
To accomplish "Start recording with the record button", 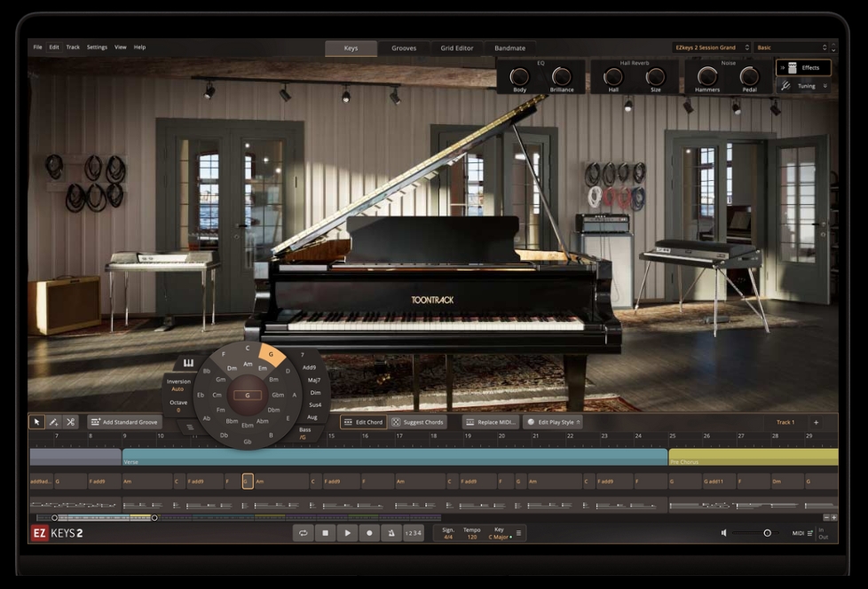I will [369, 533].
